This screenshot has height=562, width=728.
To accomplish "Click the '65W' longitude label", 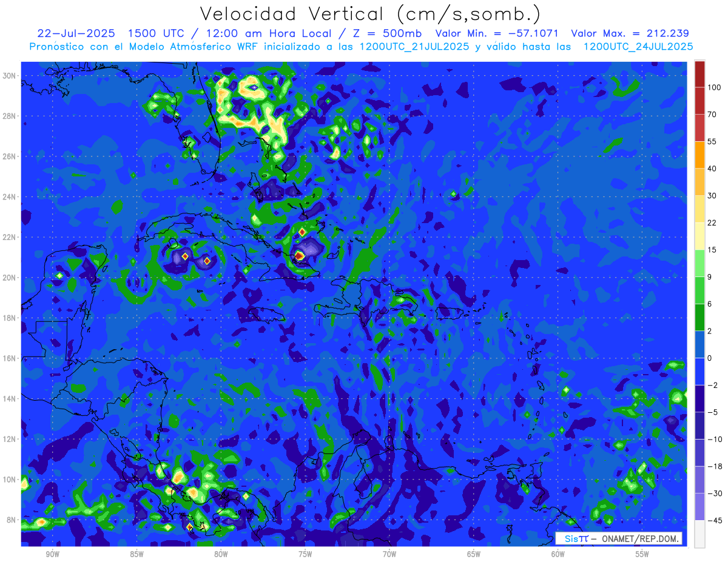I will pos(474,555).
